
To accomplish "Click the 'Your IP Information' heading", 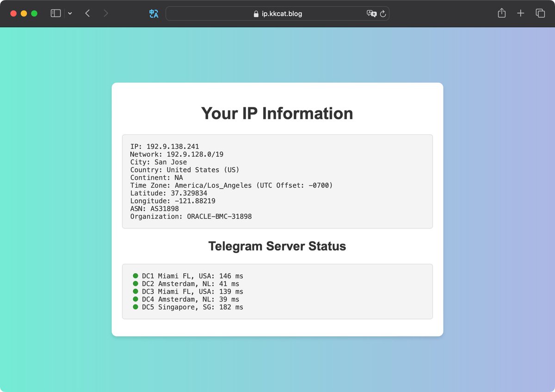I will pyautogui.click(x=277, y=113).
